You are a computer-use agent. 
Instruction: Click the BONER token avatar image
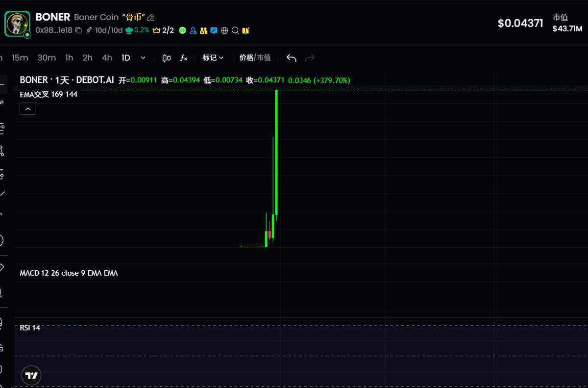point(18,24)
